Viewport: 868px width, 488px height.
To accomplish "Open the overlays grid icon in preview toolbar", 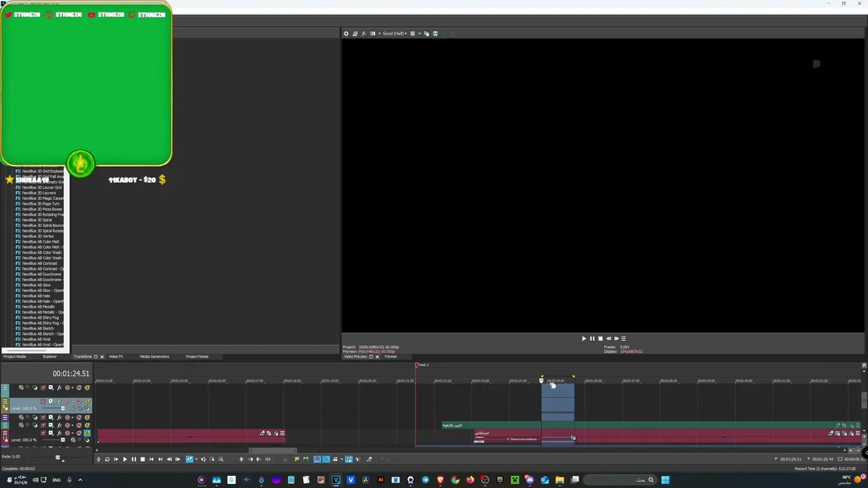I will [412, 33].
